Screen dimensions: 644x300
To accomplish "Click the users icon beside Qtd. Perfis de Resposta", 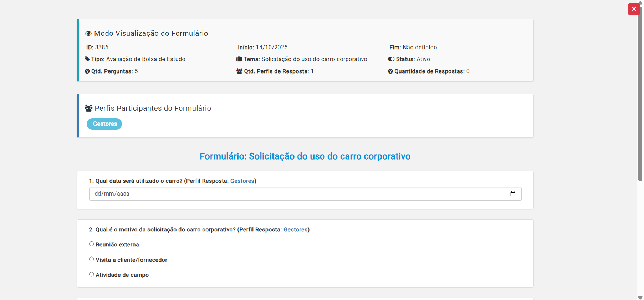I will pos(239,71).
